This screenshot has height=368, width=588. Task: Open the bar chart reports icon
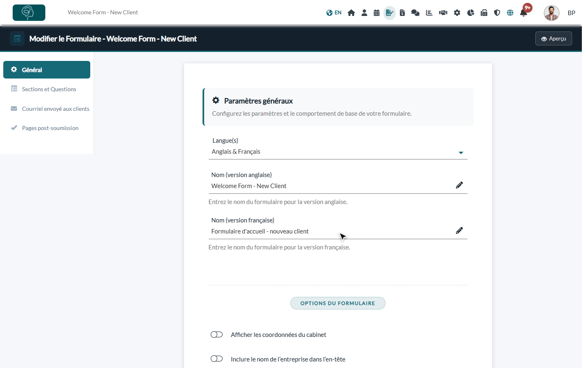429,13
